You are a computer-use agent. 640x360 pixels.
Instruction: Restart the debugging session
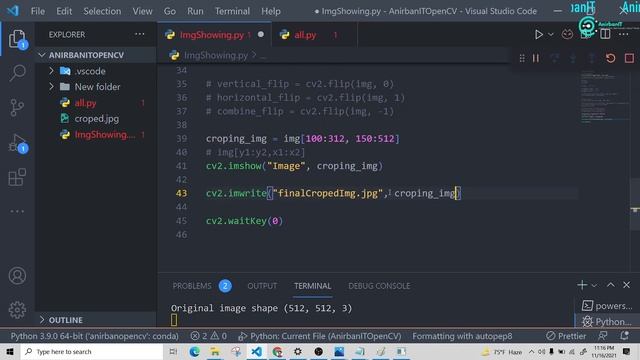(611, 58)
